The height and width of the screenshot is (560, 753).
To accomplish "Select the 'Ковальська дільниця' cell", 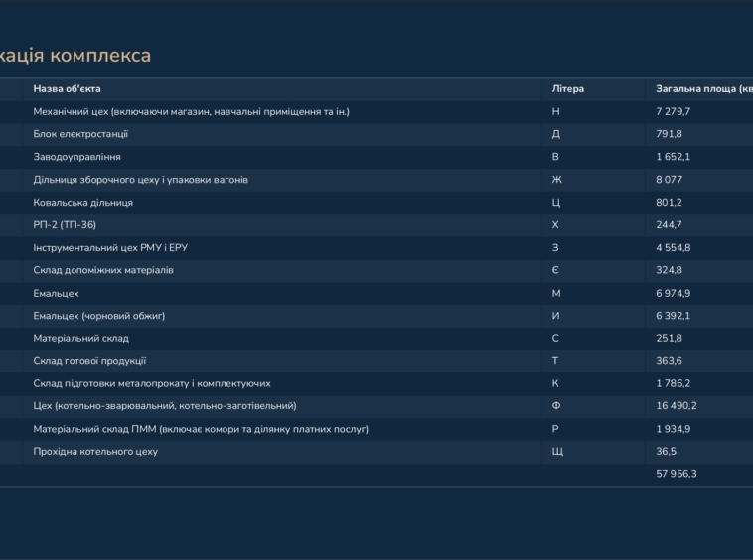I will 83,203.
